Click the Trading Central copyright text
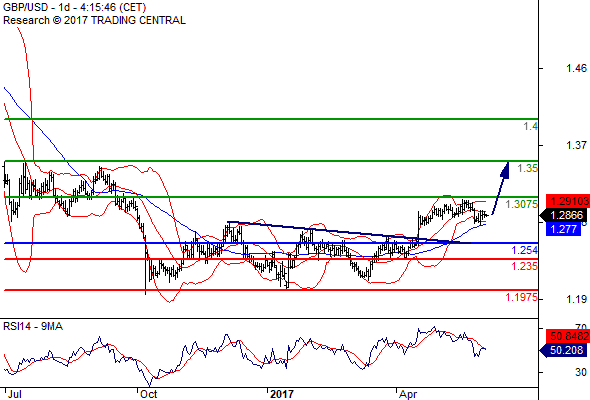This screenshot has width=590, height=400. pyautogui.click(x=94, y=20)
